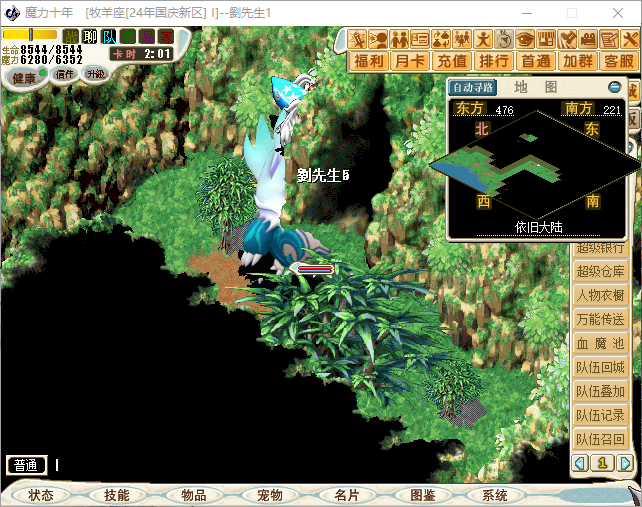The height and width of the screenshot is (507, 642).
Task: Open the 月卡 monthly card button
Action: [x=410, y=61]
